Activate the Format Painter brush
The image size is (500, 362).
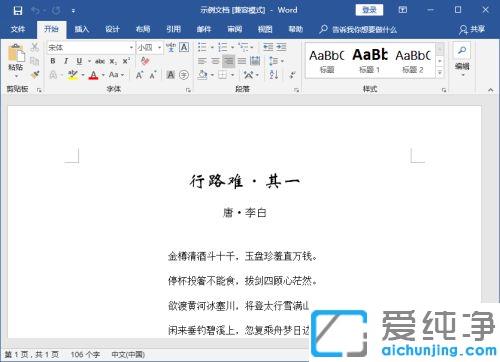[35, 75]
